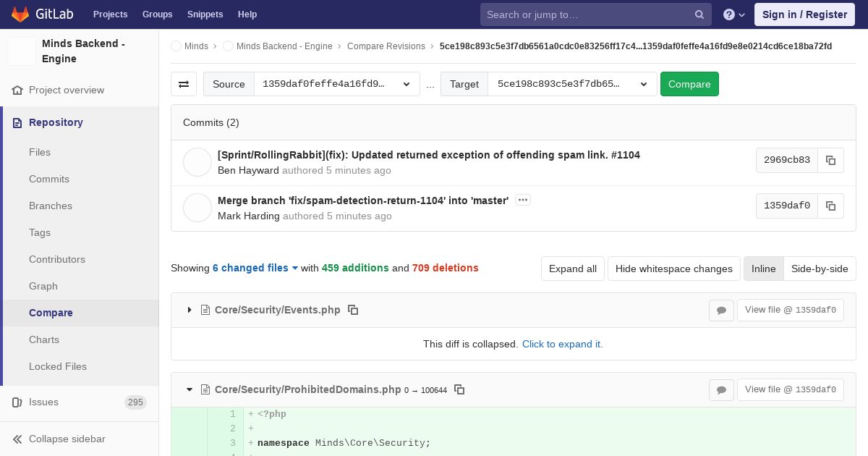This screenshot has height=456, width=868.
Task: Open the Target revision dropdown
Action: [572, 84]
